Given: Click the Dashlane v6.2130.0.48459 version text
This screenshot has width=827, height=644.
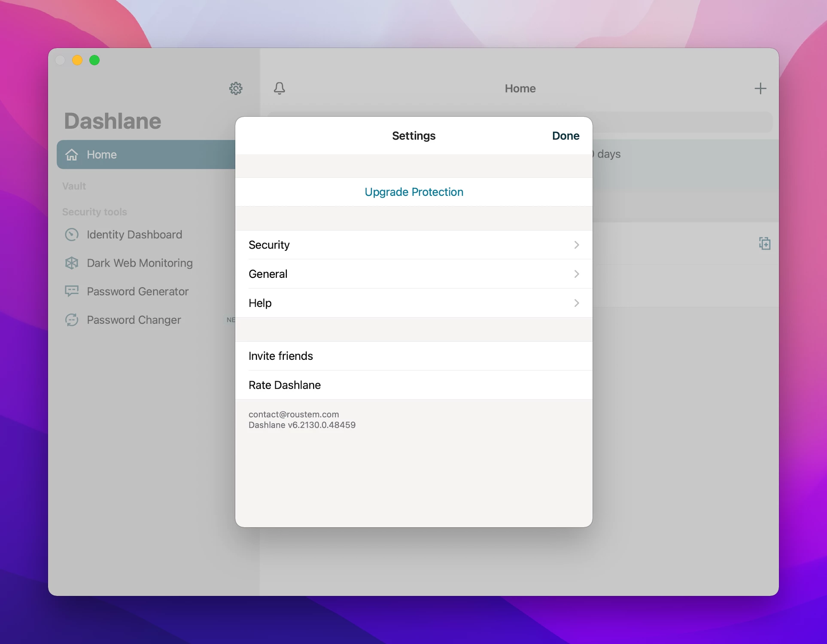Looking at the screenshot, I should (302, 425).
